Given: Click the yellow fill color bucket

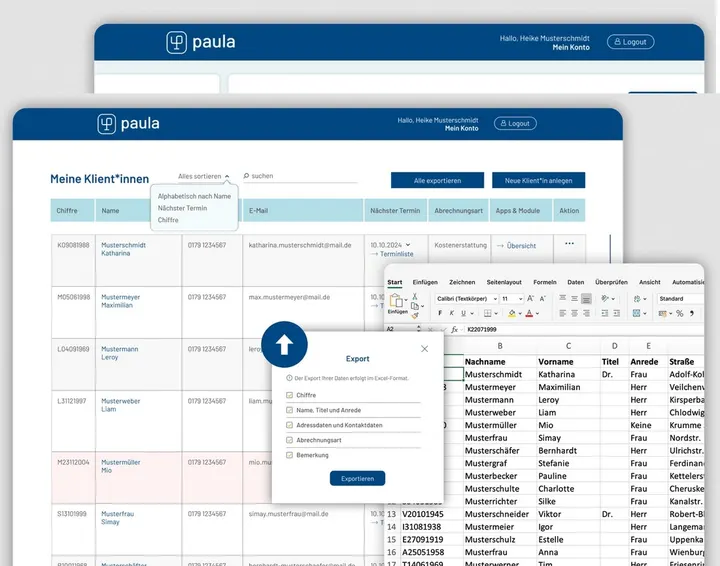Looking at the screenshot, I should [x=512, y=313].
